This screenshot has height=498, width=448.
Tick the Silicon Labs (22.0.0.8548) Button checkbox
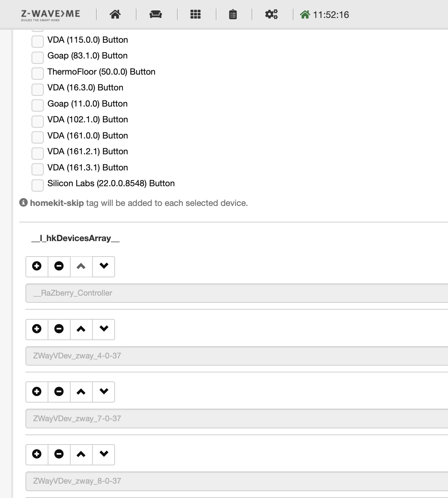point(38,185)
